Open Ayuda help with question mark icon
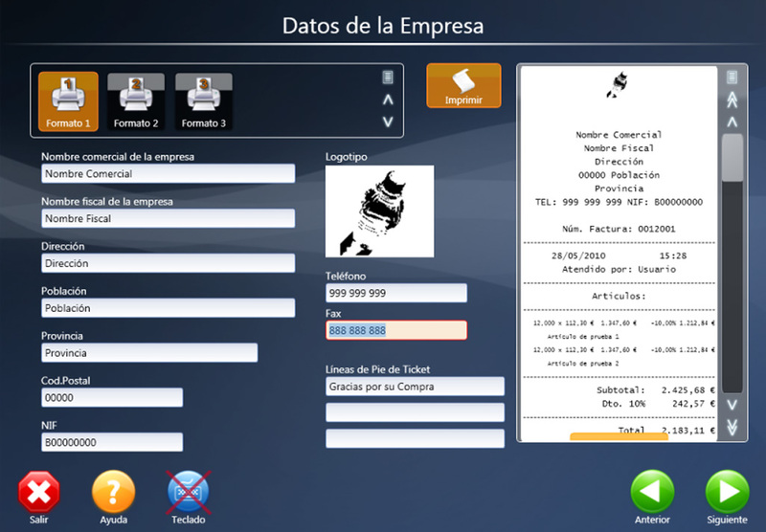The height and width of the screenshot is (532, 766). tap(113, 493)
